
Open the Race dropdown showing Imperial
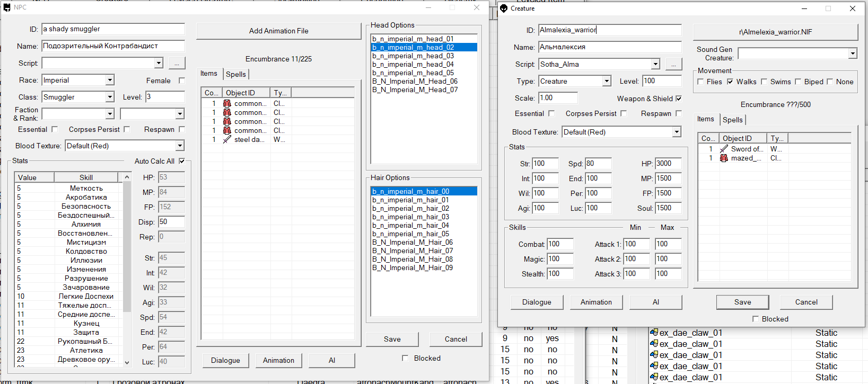tap(110, 80)
